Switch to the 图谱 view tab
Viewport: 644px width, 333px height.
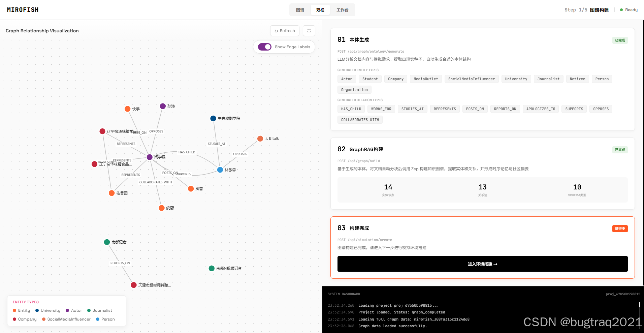click(300, 10)
